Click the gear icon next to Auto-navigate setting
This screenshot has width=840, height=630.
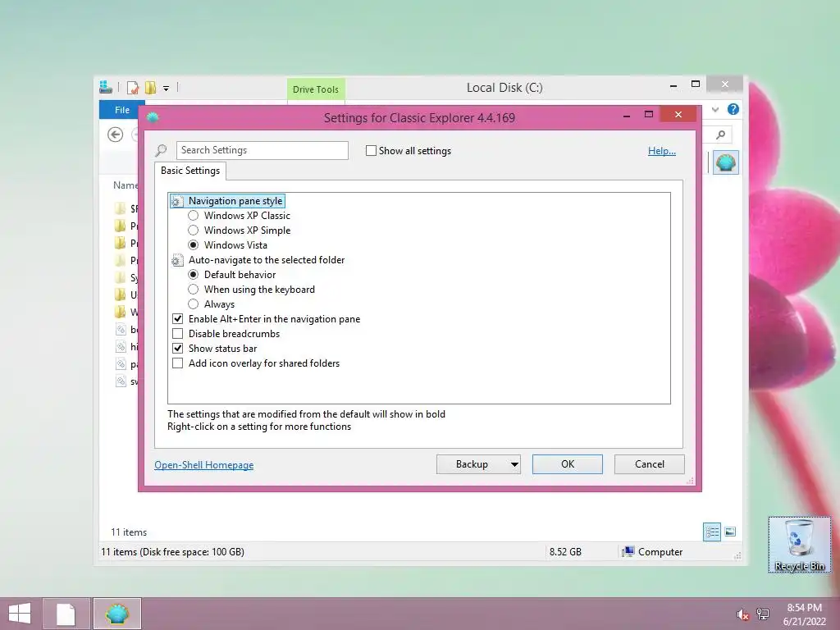pos(177,260)
